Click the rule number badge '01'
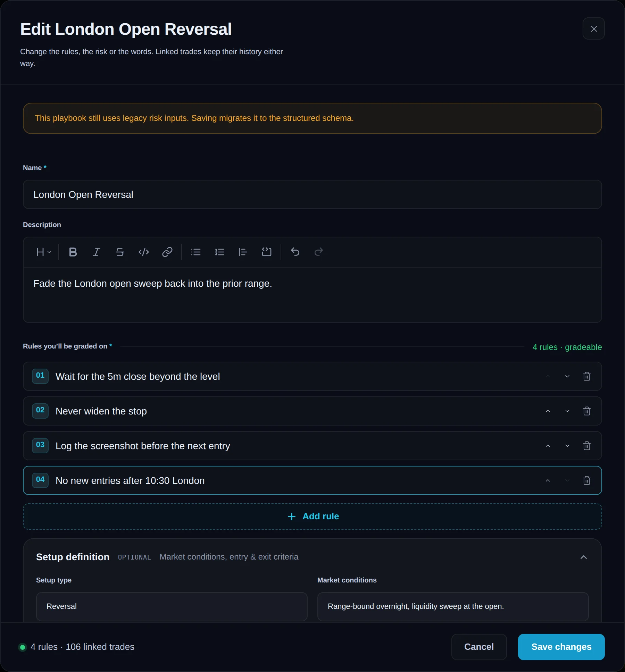Image resolution: width=625 pixels, height=672 pixels. click(40, 376)
